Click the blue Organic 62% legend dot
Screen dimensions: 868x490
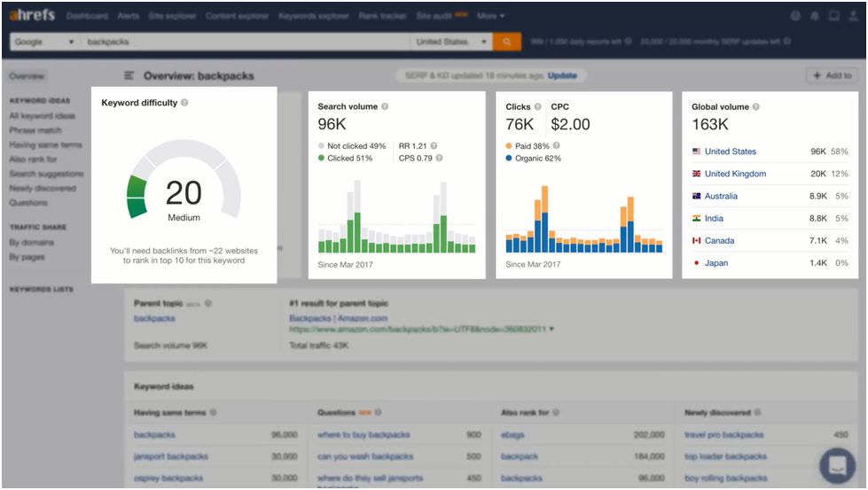(509, 159)
